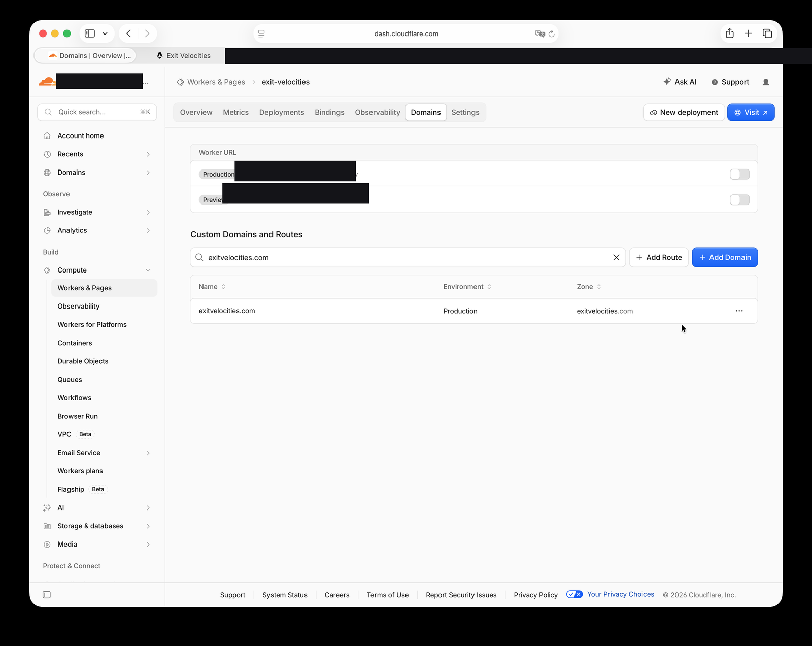Click the Visit button
This screenshot has width=812, height=646.
tap(751, 112)
